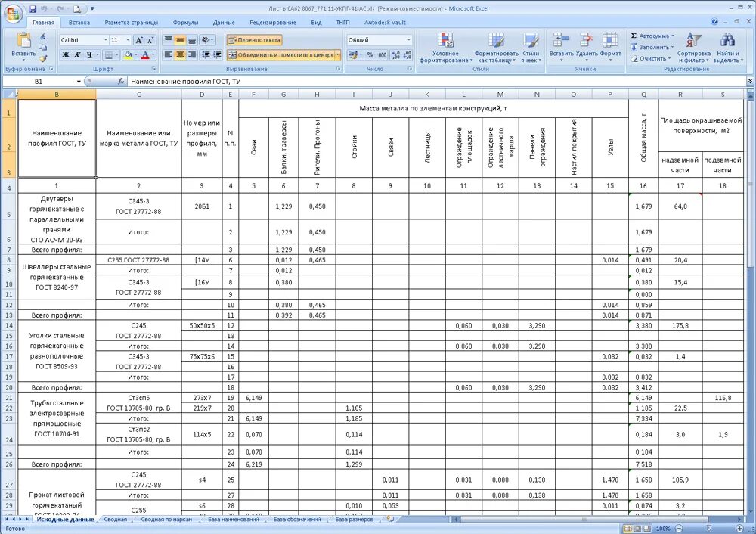Open the Calibri font name dropdown
The width and height of the screenshot is (756, 534).
click(106, 40)
